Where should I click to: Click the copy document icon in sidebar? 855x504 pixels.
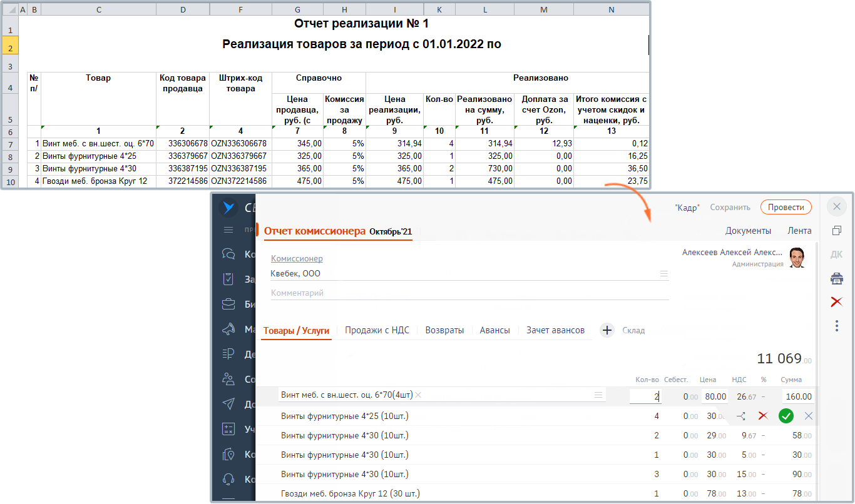[x=836, y=231]
